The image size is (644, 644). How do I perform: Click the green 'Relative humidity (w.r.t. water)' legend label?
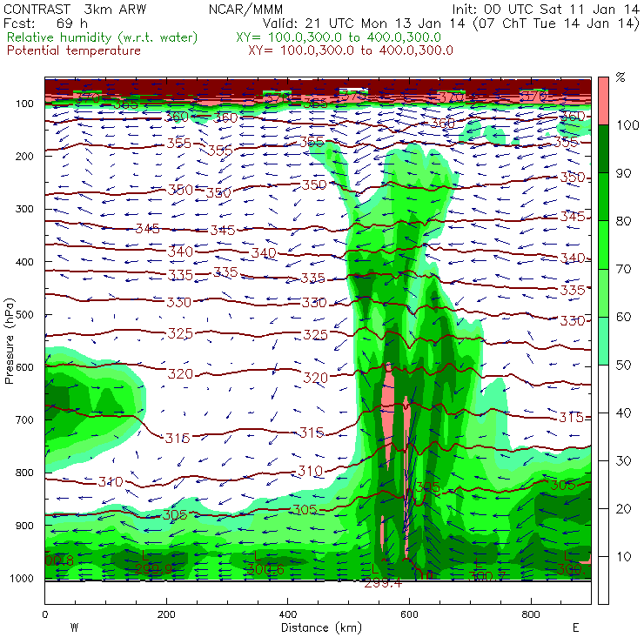coord(103,37)
